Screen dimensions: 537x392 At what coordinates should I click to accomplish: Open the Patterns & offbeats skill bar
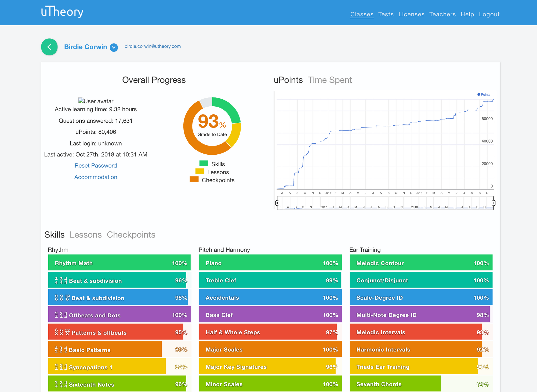tap(119, 332)
